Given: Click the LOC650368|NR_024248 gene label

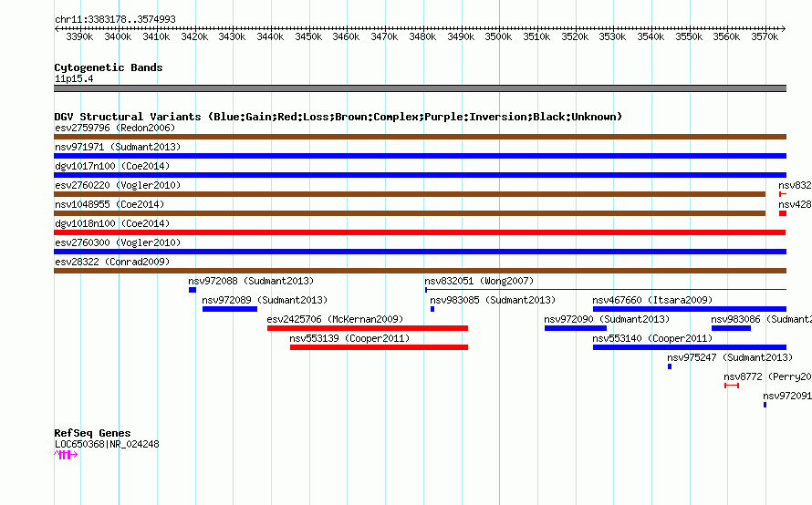Looking at the screenshot, I should click(107, 445).
